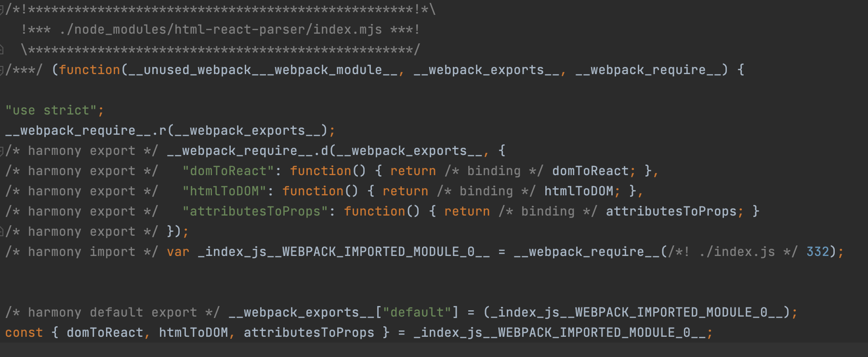Click the harmony import comment

tap(82, 252)
